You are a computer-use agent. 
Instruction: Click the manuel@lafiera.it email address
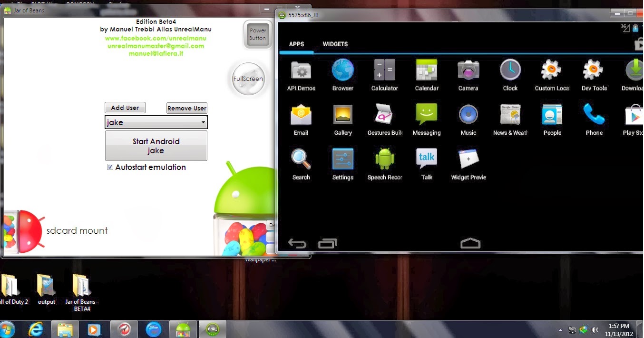tap(156, 53)
